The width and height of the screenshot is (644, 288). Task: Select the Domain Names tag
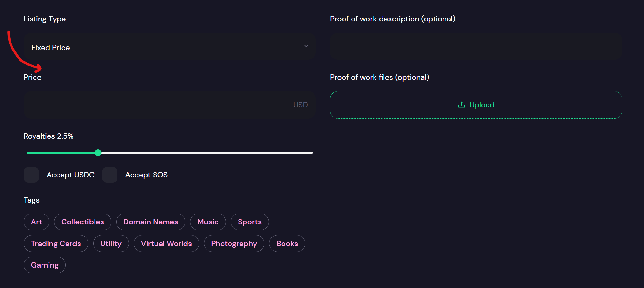pyautogui.click(x=150, y=222)
